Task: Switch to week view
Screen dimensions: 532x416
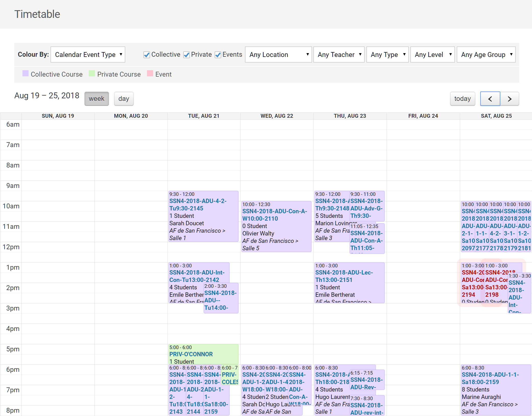Action: pos(96,99)
